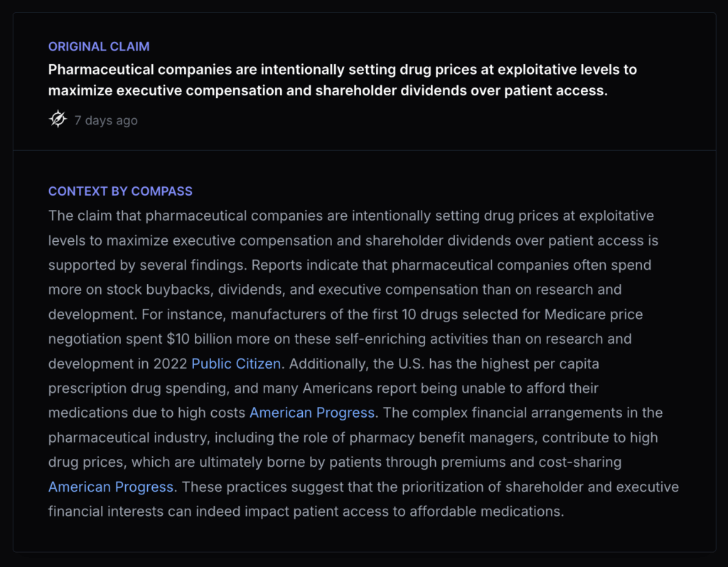Click the year "2022" before Public Citizen
This screenshot has width=728, height=567.
tap(171, 364)
